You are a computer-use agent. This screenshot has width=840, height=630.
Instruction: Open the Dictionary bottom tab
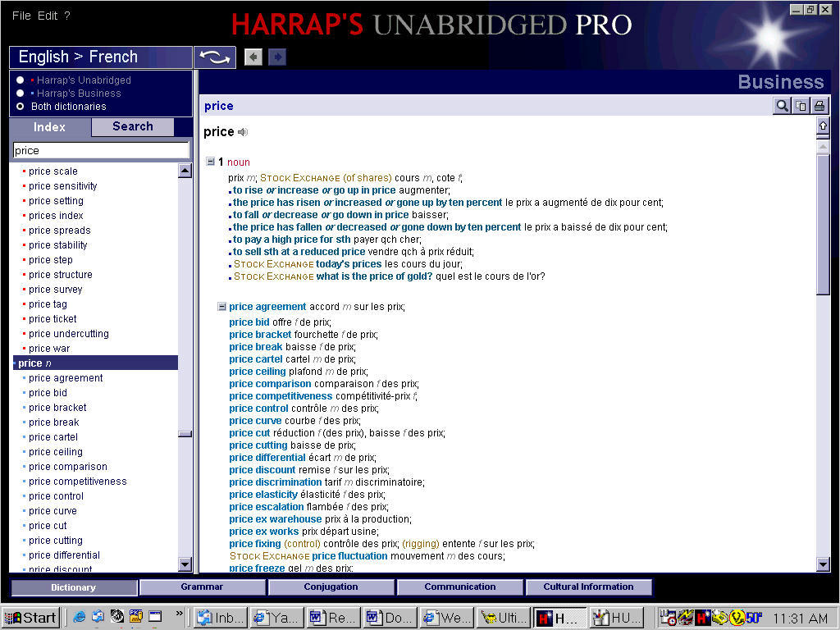point(73,587)
